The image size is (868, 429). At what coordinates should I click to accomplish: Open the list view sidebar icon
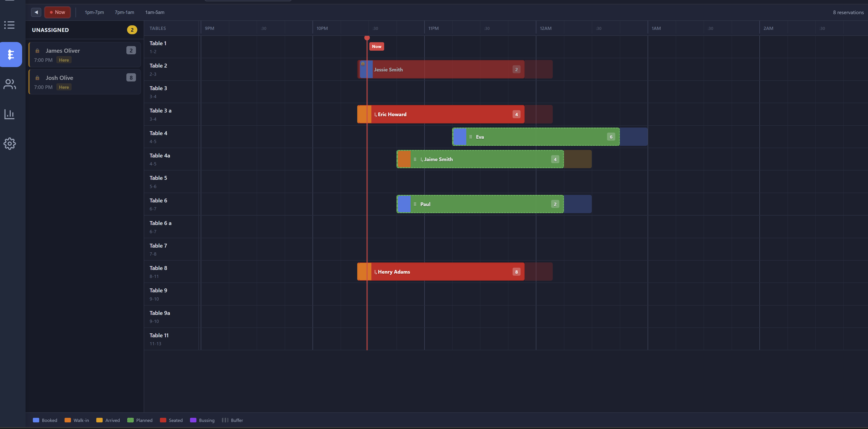(9, 25)
